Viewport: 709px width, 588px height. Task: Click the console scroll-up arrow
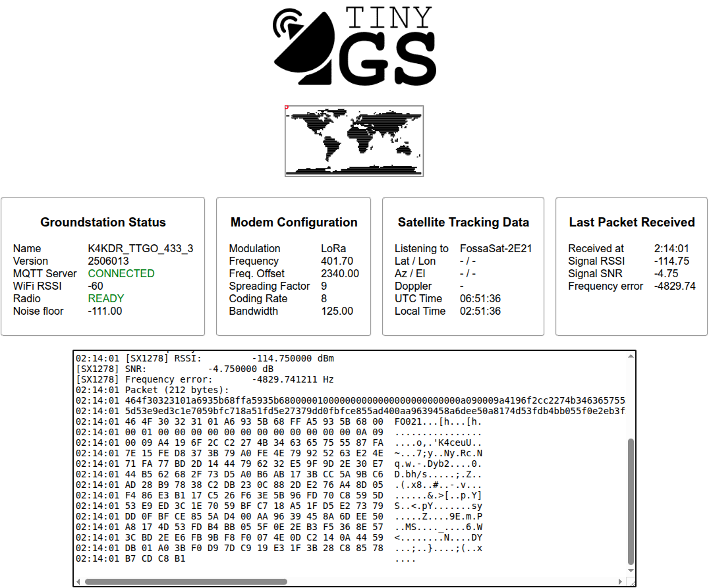[x=631, y=357]
